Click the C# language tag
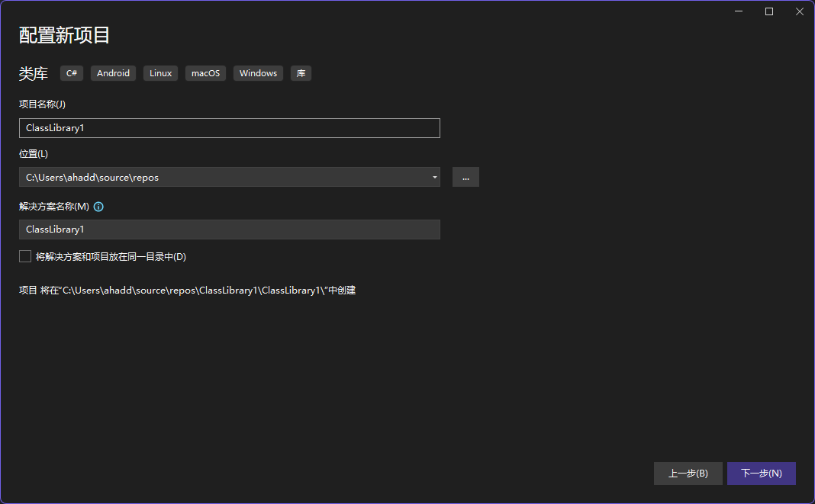This screenshot has height=504, width=815. (72, 73)
